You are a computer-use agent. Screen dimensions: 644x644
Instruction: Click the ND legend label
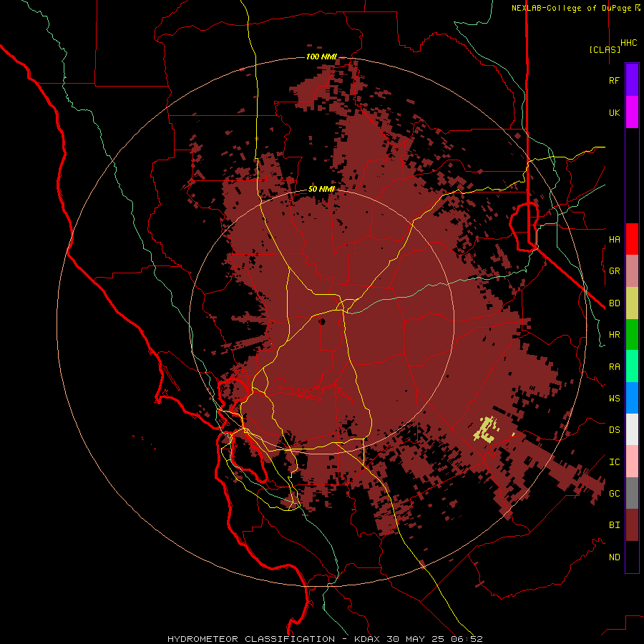614,557
